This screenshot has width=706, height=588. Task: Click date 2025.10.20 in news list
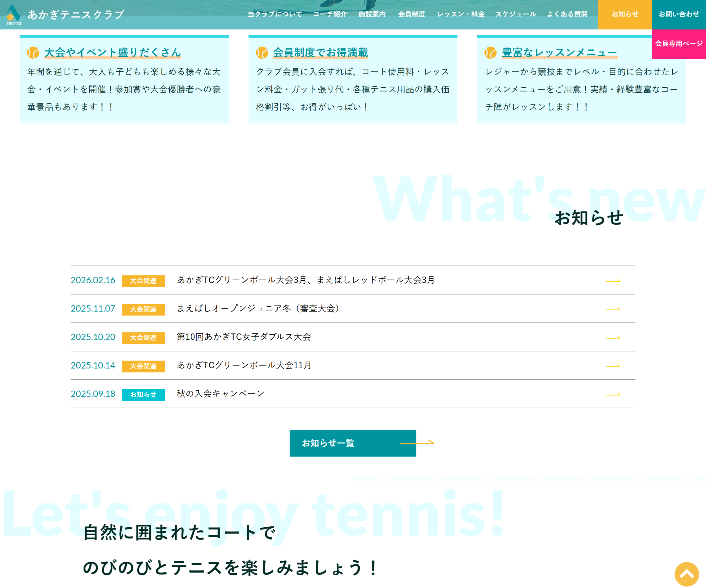coord(93,337)
